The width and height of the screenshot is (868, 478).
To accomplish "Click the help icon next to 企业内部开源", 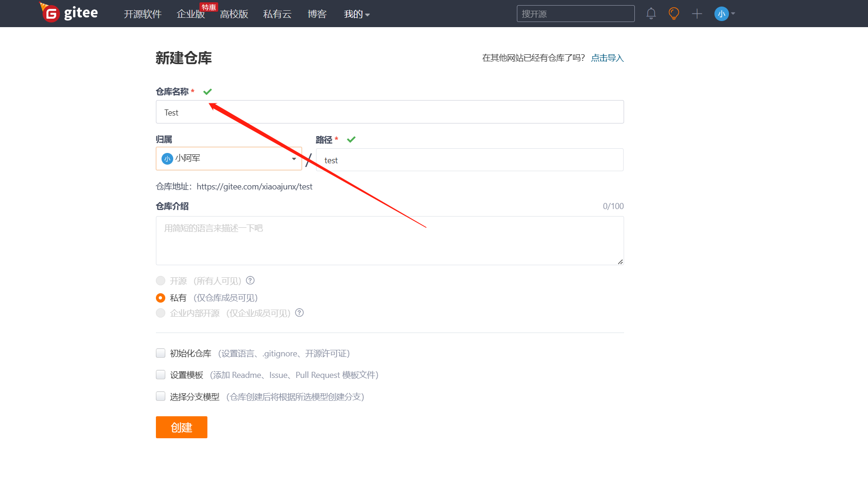I will (x=299, y=312).
